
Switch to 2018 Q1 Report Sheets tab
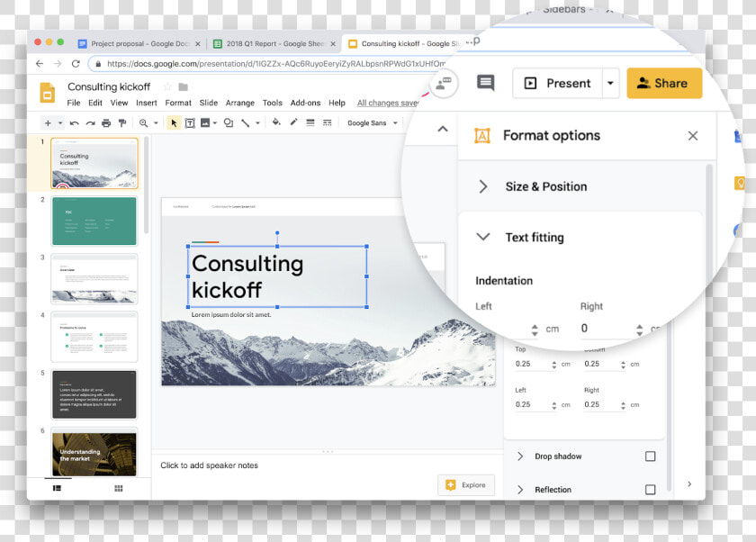tap(274, 43)
